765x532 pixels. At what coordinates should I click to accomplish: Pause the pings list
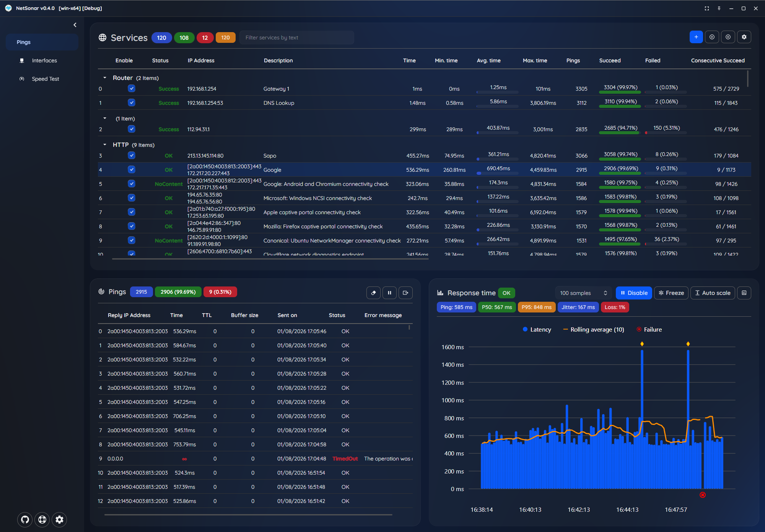coord(389,293)
